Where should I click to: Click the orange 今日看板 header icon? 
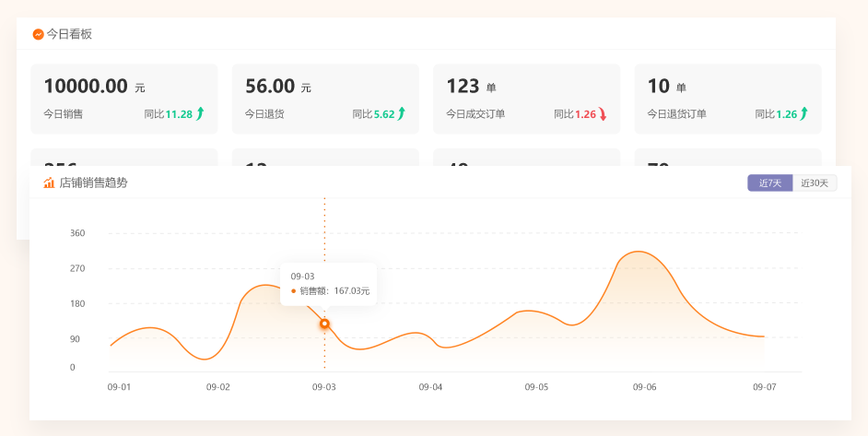(38, 34)
